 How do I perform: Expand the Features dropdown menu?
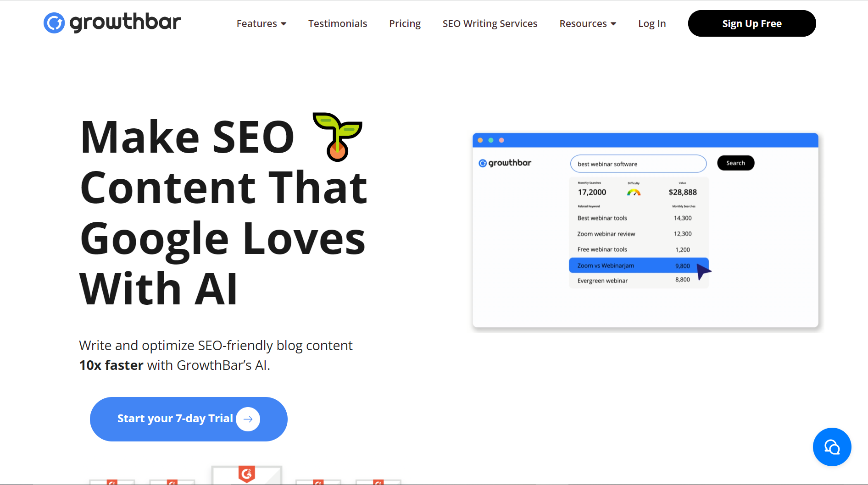tap(262, 23)
